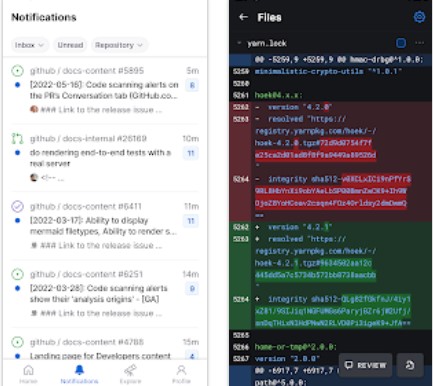Select removed integrity sha512 line
This screenshot has height=386, width=433.
click(330, 197)
